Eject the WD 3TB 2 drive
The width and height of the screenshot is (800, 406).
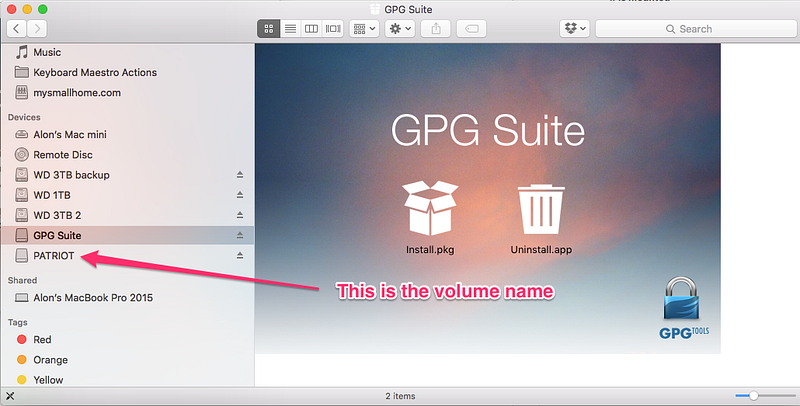click(x=240, y=215)
